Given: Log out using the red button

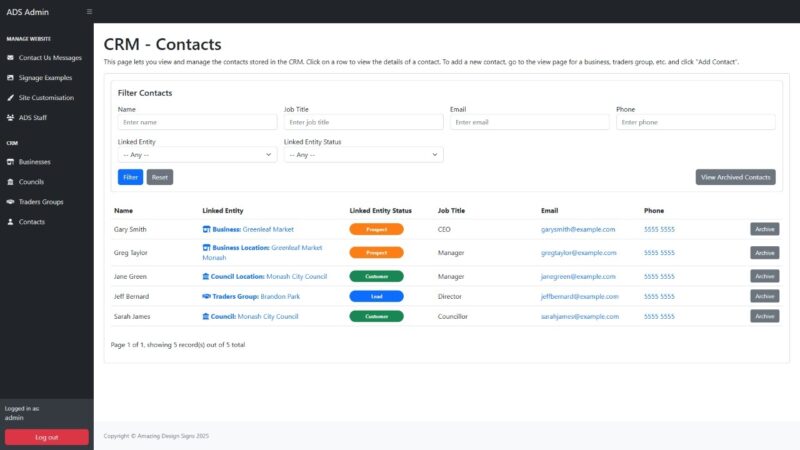Looking at the screenshot, I should pos(46,437).
